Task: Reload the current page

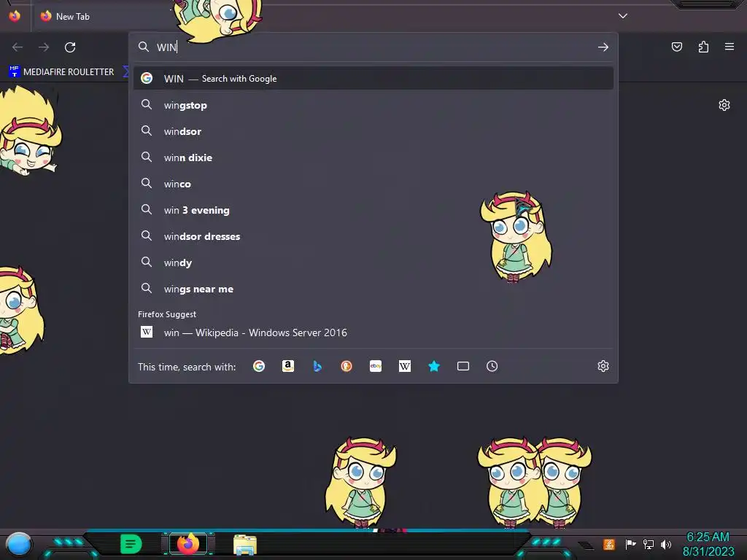Action: coord(70,47)
